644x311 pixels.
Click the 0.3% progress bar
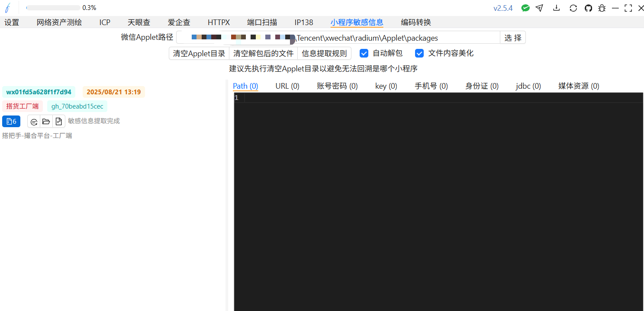[x=53, y=8]
